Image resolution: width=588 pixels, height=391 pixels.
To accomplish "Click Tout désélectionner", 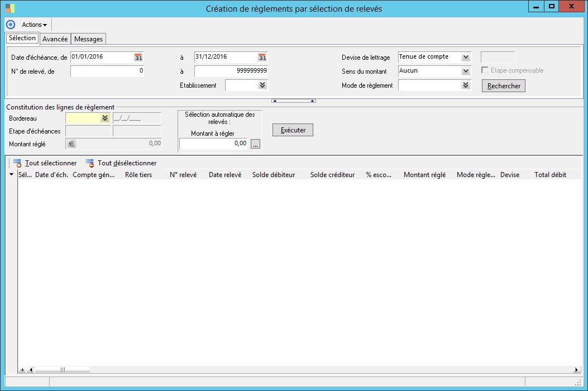I will (x=122, y=163).
